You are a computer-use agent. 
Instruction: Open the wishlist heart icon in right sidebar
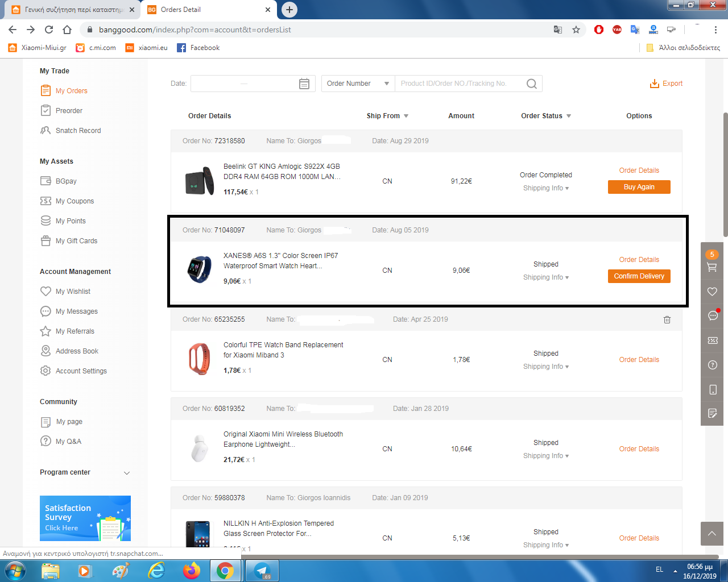click(712, 292)
